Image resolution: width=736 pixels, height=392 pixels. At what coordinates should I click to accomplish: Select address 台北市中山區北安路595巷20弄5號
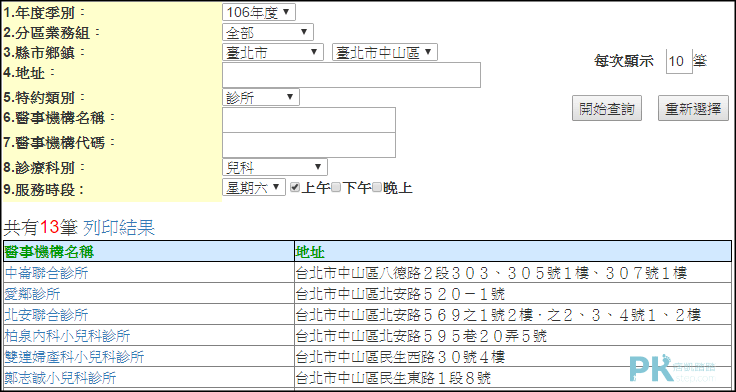point(422,336)
